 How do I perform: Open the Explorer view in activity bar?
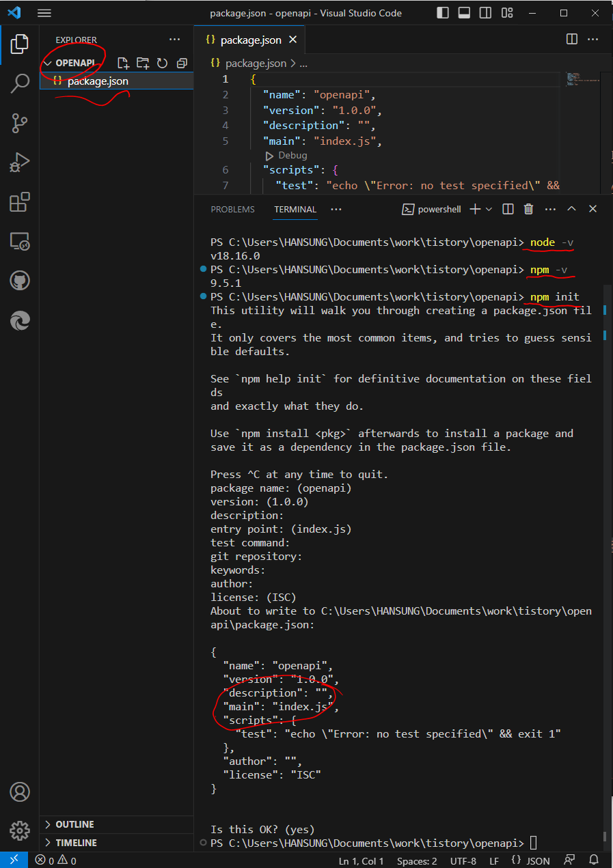click(20, 44)
